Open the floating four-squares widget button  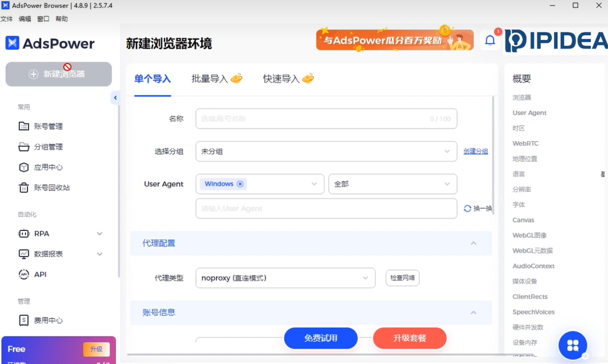[573, 345]
